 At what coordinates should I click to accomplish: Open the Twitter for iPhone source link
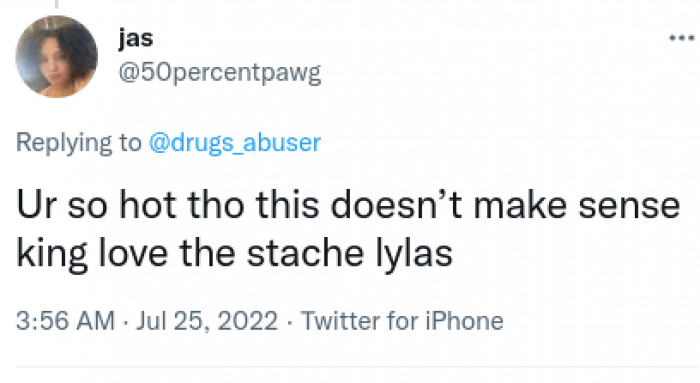402,321
